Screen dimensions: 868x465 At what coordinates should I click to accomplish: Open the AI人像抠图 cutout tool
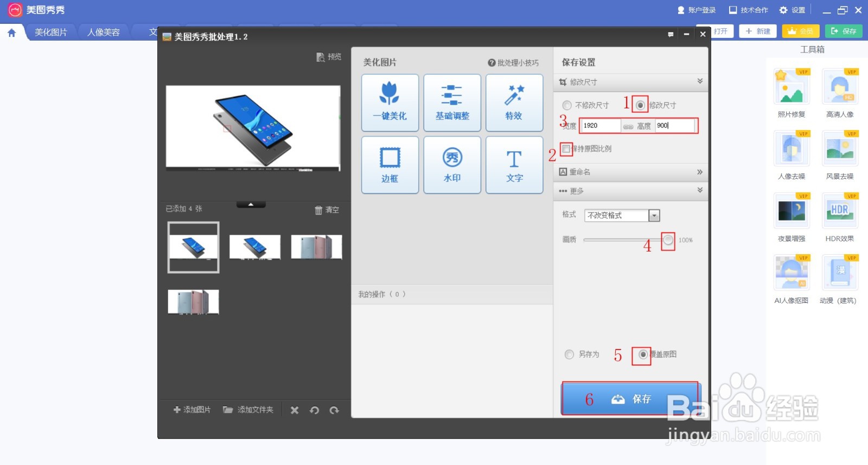(x=792, y=280)
